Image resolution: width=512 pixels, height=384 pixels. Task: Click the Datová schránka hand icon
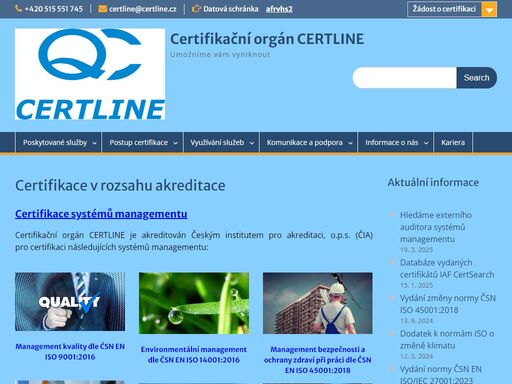pyautogui.click(x=196, y=9)
